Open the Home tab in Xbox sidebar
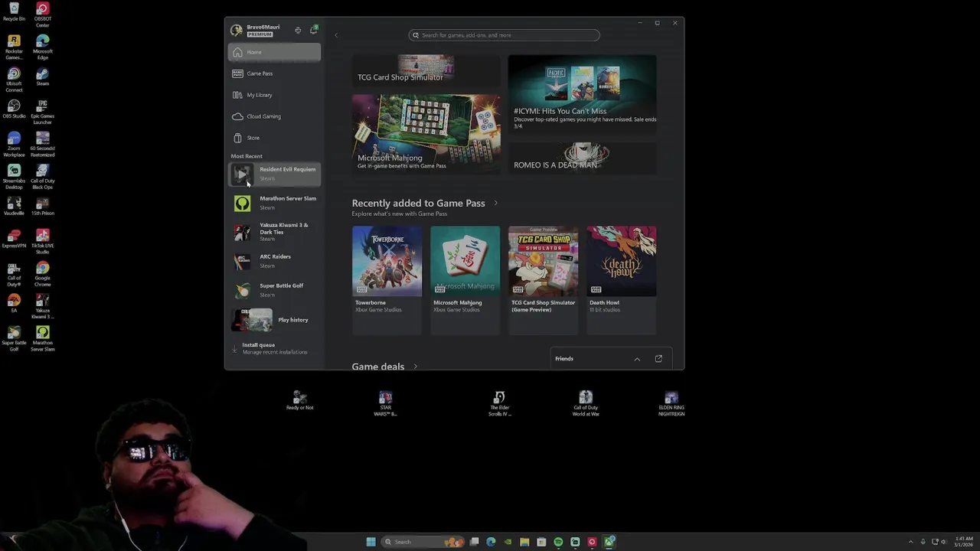Screen dimensions: 980x551 pos(274,52)
